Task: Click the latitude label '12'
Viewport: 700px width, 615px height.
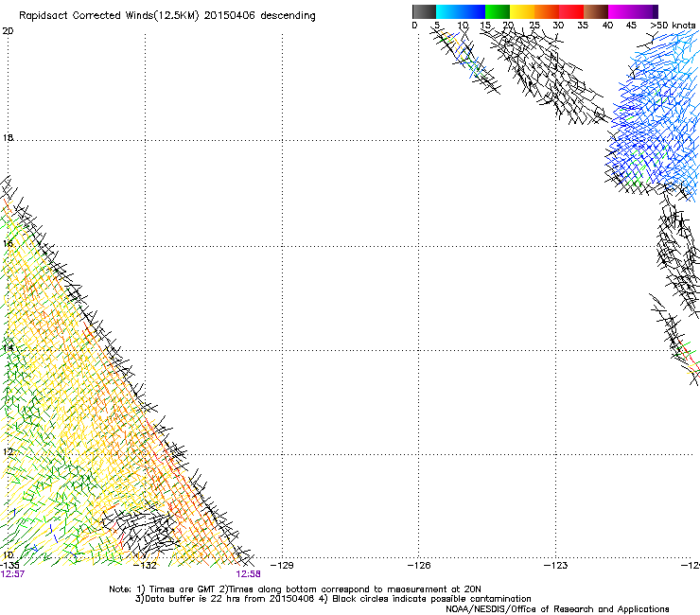Action: pos(8,452)
